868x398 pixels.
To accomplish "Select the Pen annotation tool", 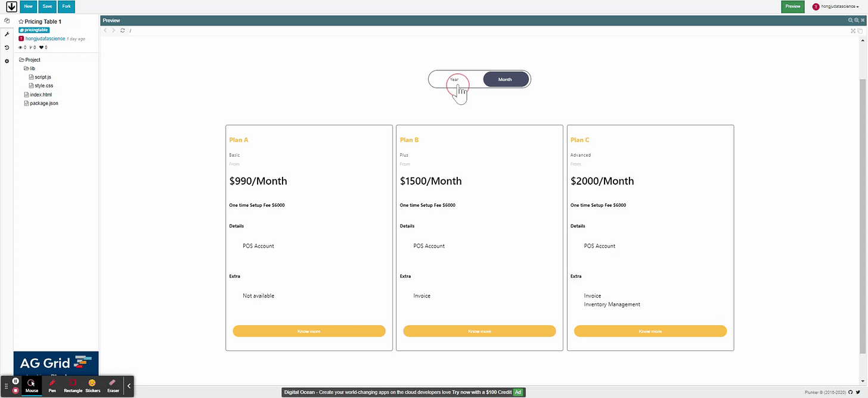I will pos(52,386).
